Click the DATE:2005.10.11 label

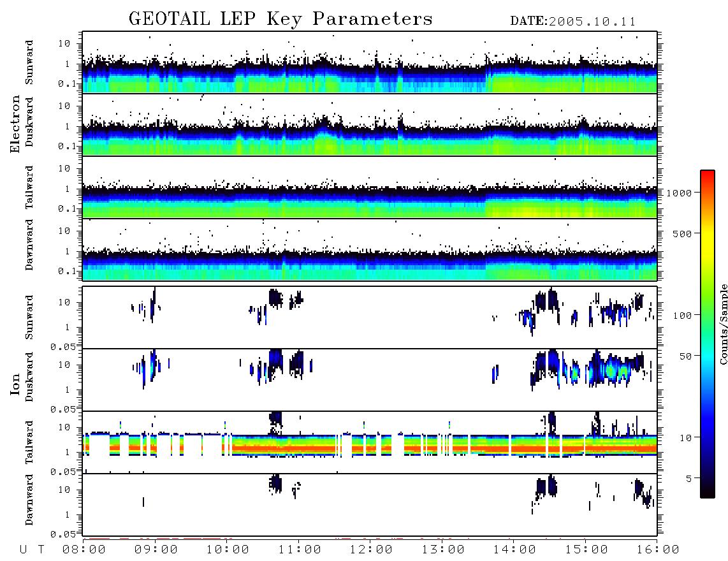573,22
